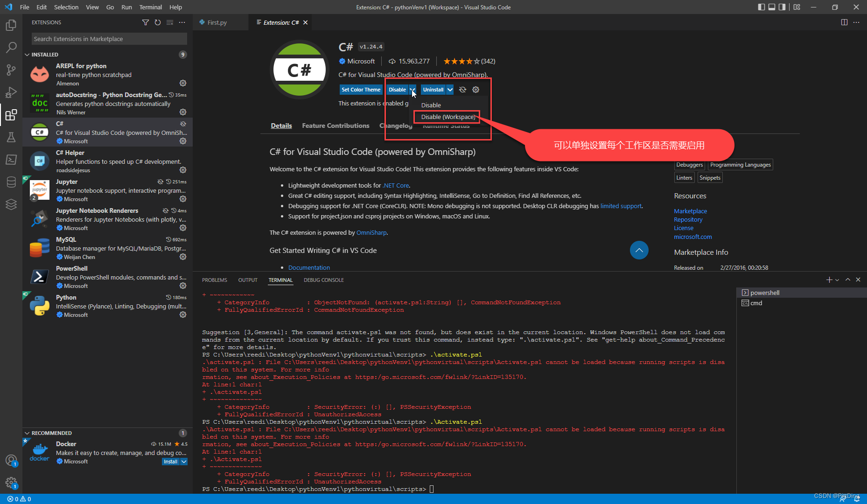Select the powershell terminal in list
Image resolution: width=867 pixels, height=504 pixels.
click(801, 293)
